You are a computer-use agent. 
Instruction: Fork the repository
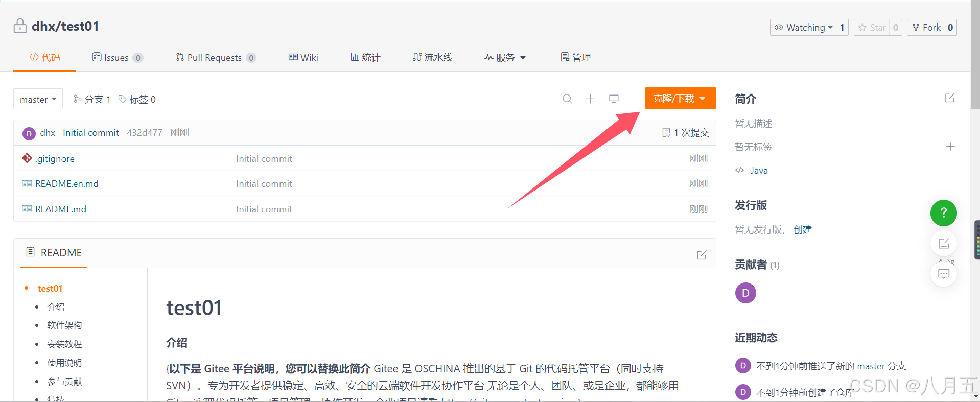pos(926,27)
